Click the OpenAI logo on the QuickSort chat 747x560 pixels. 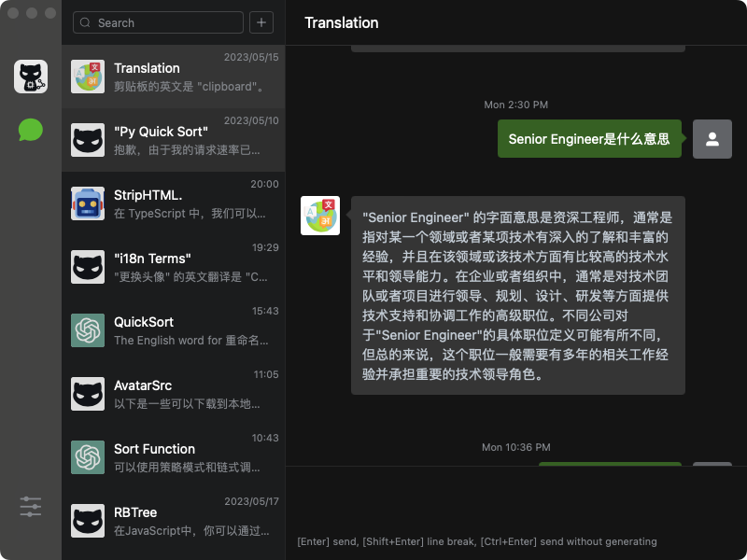click(x=86, y=330)
